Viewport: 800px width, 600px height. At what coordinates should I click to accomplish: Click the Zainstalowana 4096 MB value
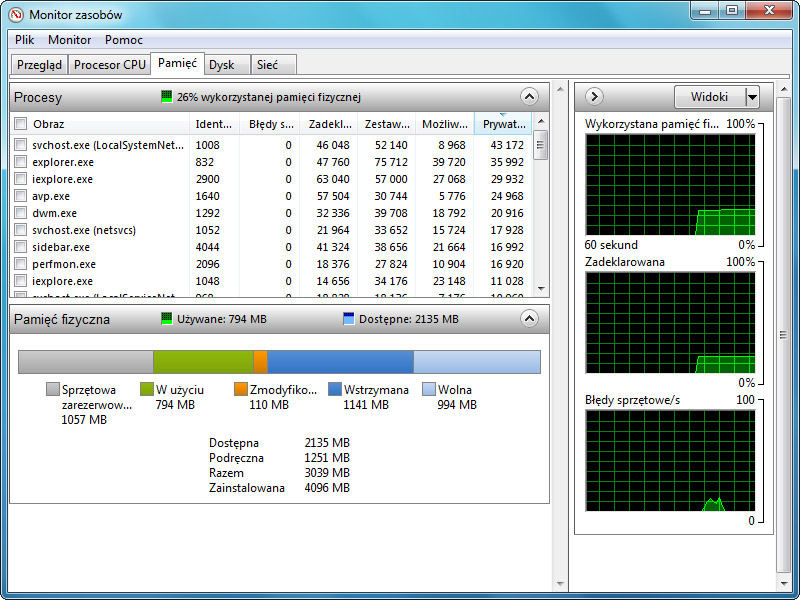(x=327, y=488)
